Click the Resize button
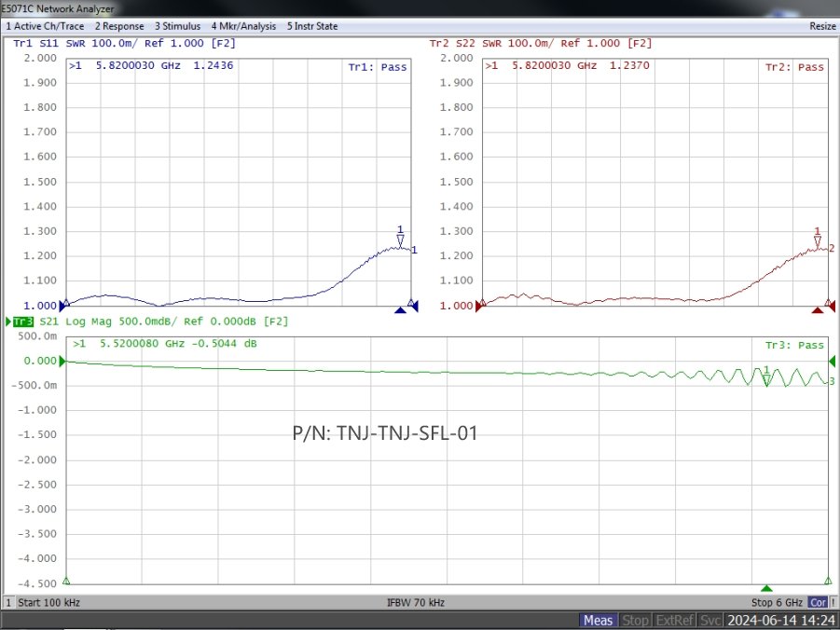The width and height of the screenshot is (840, 630). 822,26
